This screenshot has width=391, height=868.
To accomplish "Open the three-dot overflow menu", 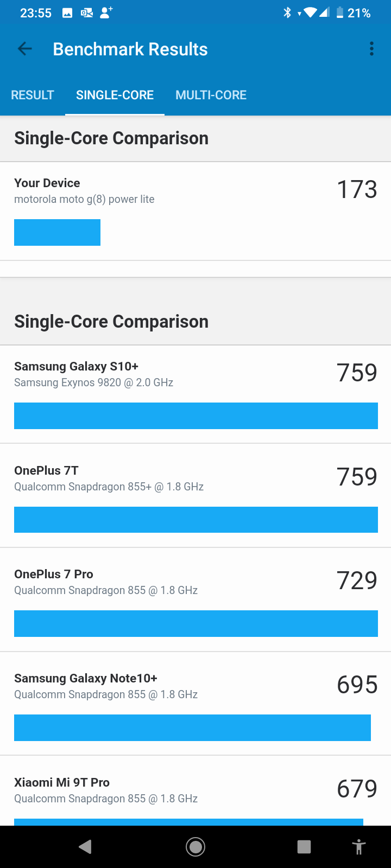I will 371,49.
